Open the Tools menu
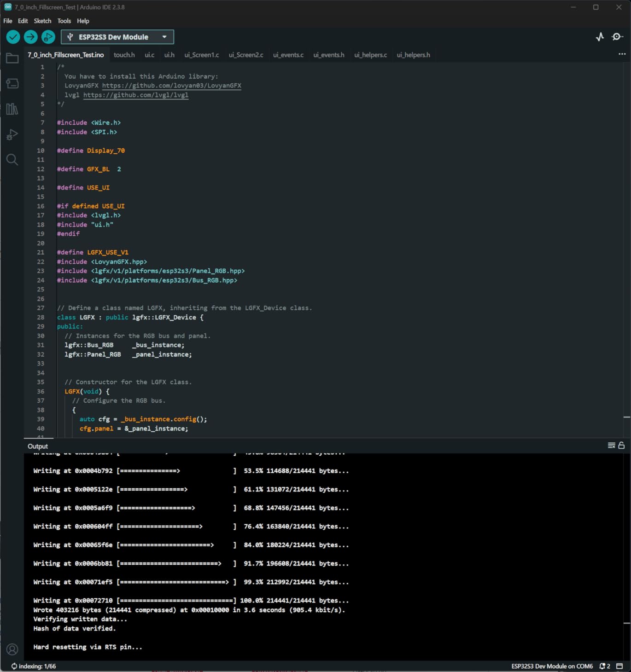631x672 pixels. [x=64, y=21]
